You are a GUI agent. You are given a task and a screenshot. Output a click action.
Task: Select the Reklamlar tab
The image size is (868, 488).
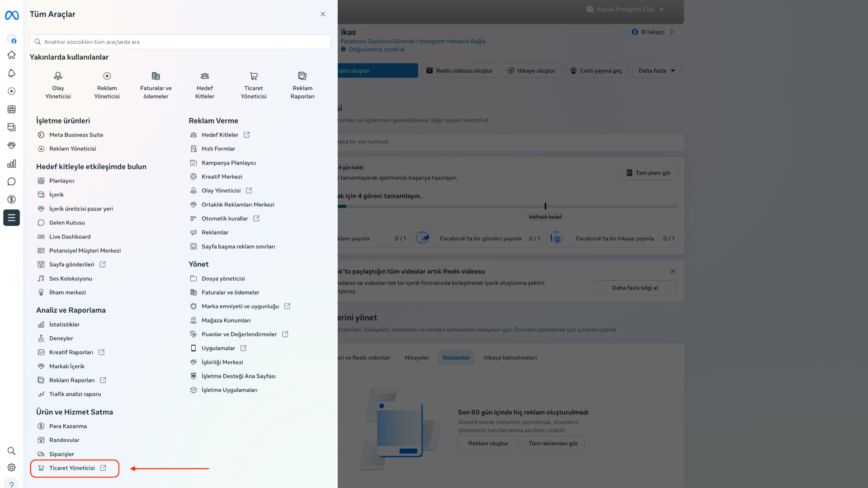point(456,357)
